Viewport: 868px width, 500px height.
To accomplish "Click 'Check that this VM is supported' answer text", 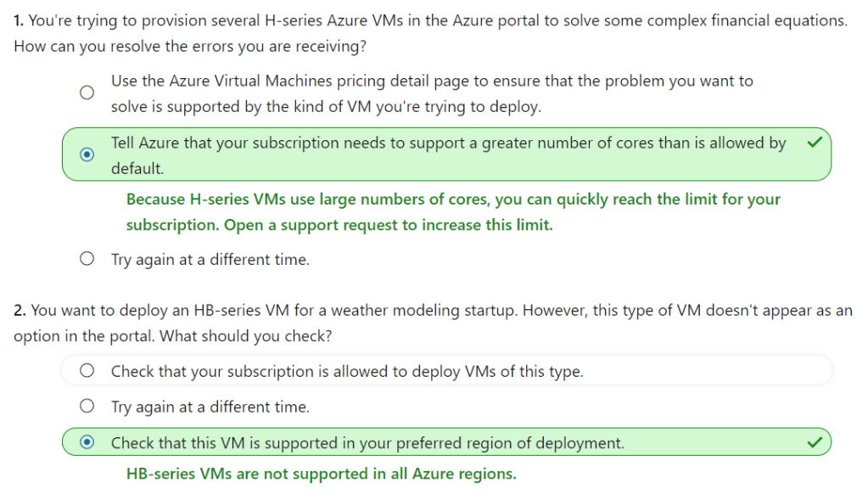I will [x=367, y=443].
